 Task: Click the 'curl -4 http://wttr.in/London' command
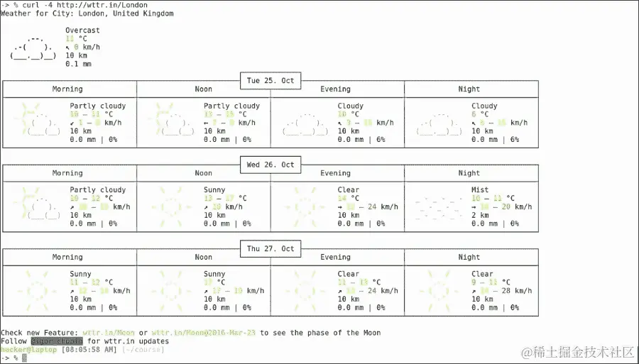pyautogui.click(x=86, y=5)
